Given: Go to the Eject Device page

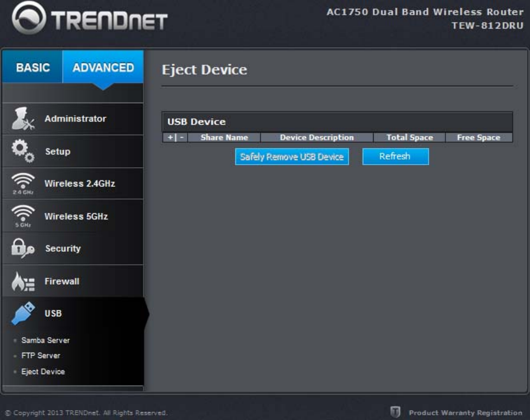Looking at the screenshot, I should (x=43, y=371).
